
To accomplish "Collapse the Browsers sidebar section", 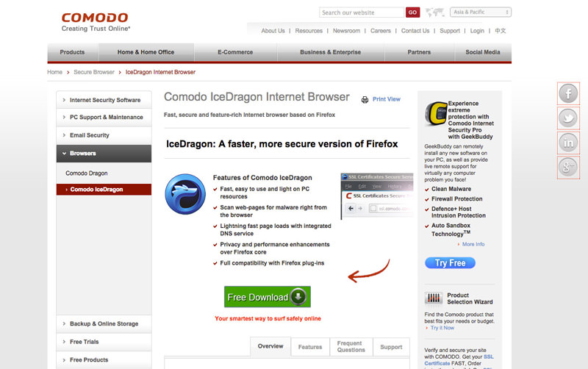I will 104,154.
